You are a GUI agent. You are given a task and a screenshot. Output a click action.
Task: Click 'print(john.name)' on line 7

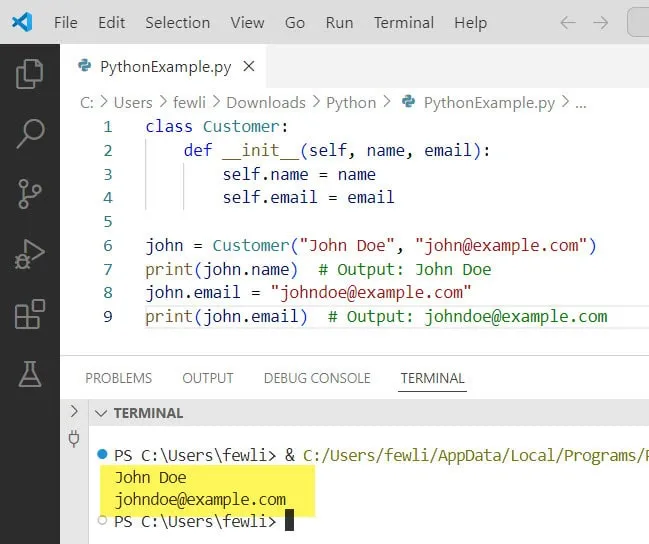[221, 270]
